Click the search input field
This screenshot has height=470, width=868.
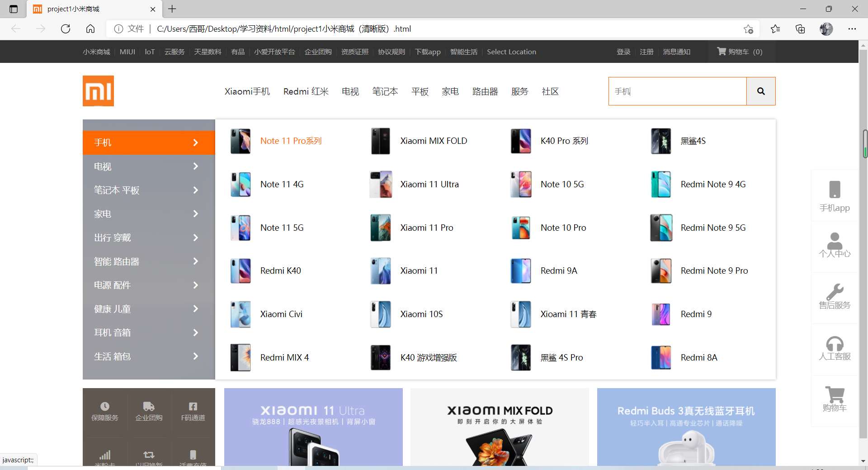[x=678, y=91]
